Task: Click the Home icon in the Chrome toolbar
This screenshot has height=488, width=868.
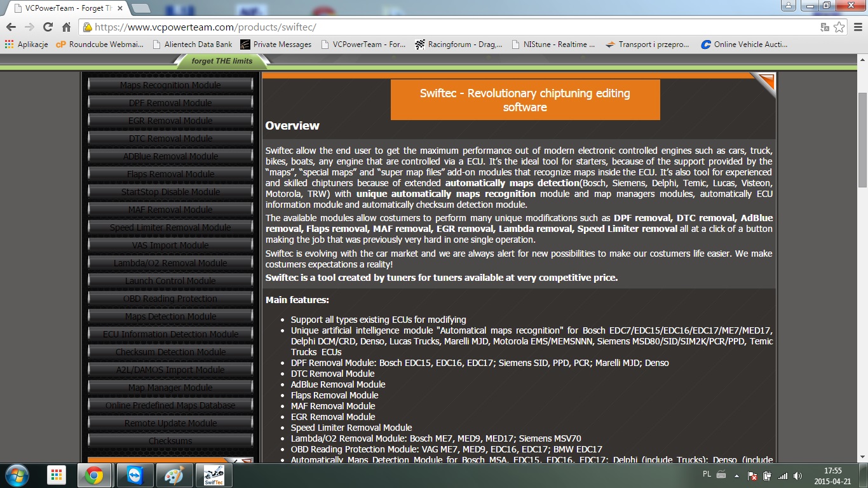Action: (66, 27)
